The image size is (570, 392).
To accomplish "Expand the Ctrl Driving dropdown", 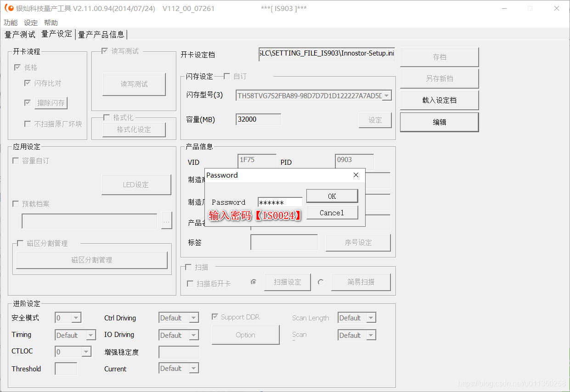I will 194,318.
